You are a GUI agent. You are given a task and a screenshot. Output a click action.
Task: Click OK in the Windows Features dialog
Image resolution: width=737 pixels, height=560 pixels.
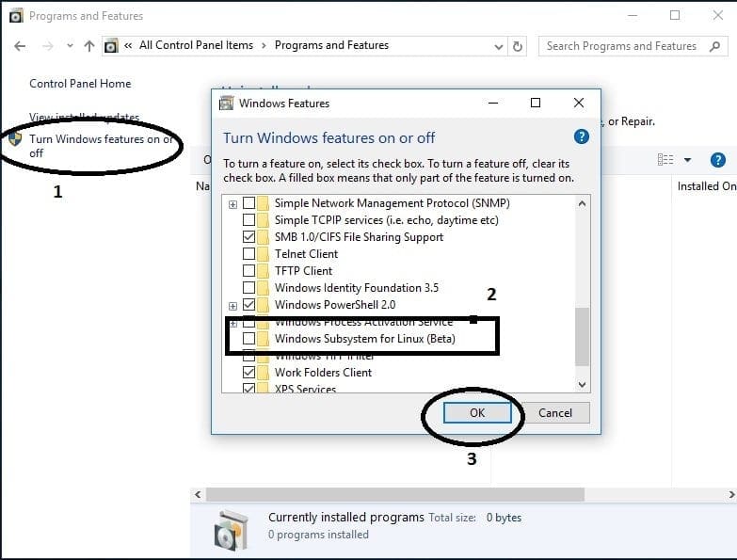pos(477,413)
